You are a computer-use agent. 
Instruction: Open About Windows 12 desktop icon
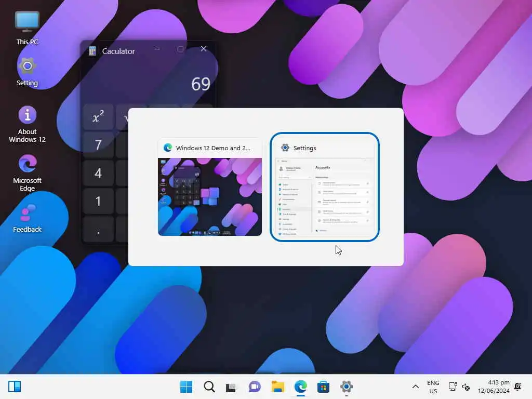coord(27,124)
